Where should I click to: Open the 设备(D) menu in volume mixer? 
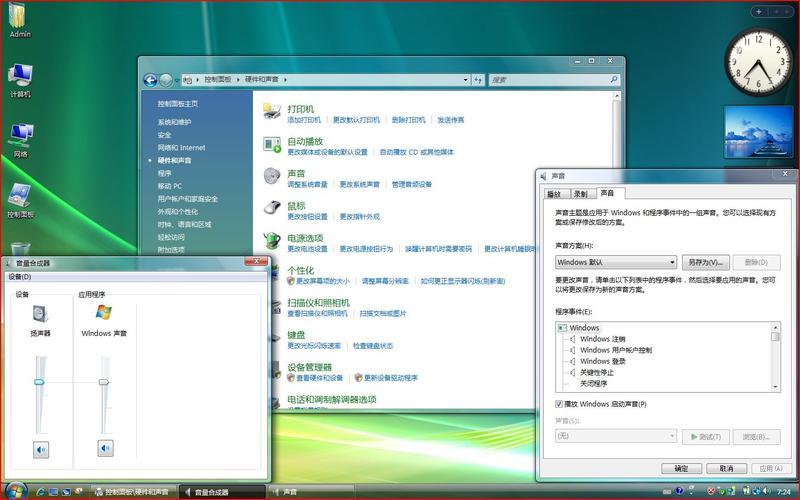20,277
